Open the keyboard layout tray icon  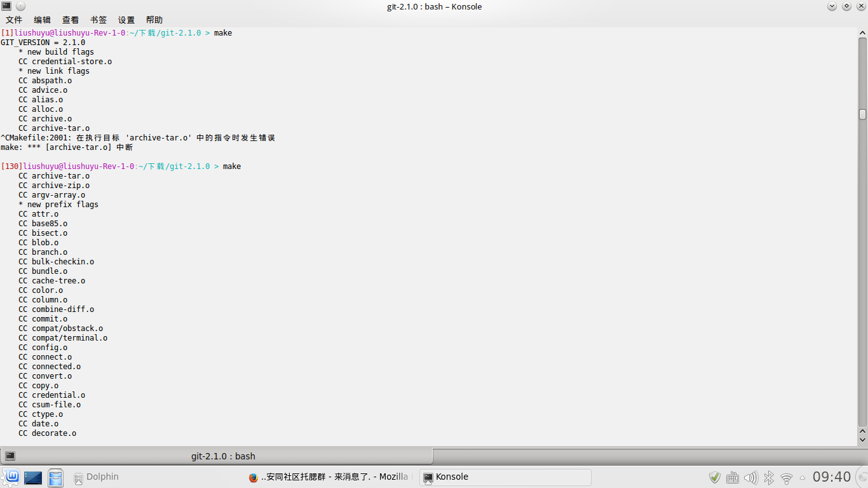pyautogui.click(x=733, y=477)
